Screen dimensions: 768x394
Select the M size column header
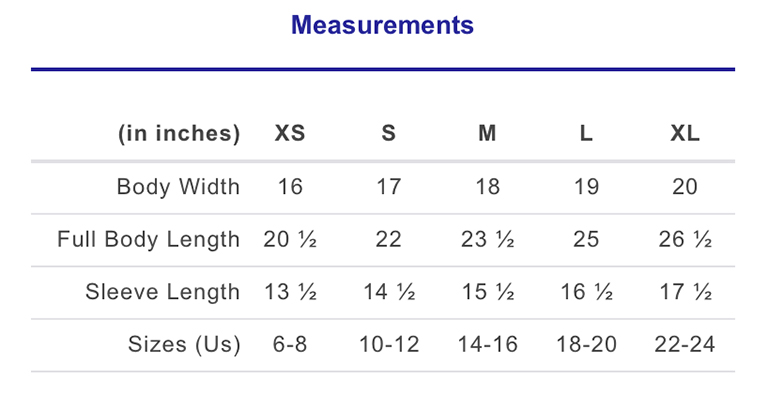pos(487,133)
